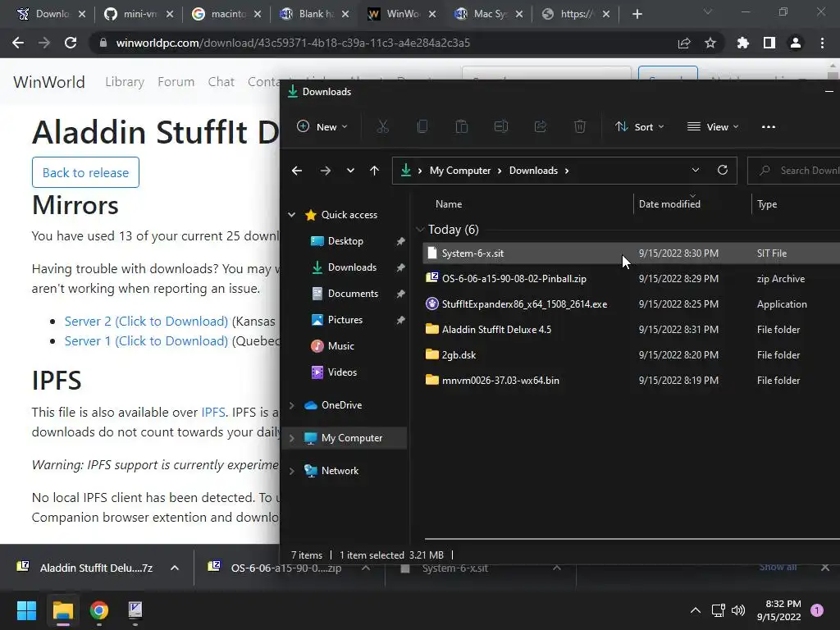Share this page from Chrome address bar

(x=684, y=43)
